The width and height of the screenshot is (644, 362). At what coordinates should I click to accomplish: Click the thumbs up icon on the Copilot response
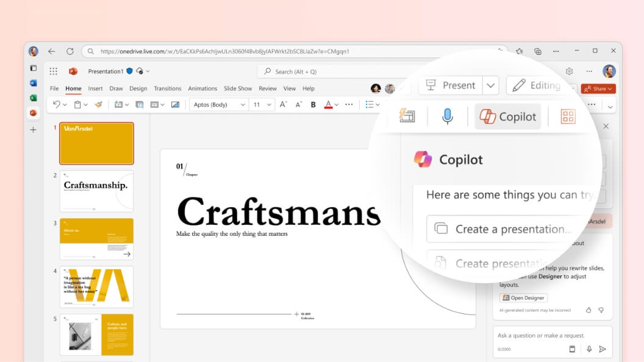coord(589,310)
